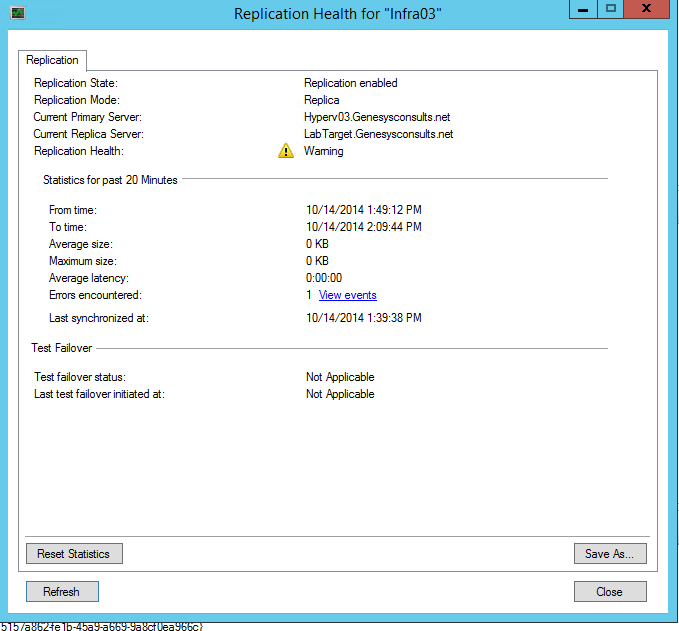Image resolution: width=679 pixels, height=631 pixels.
Task: Refresh the replication health data
Action: [x=61, y=591]
